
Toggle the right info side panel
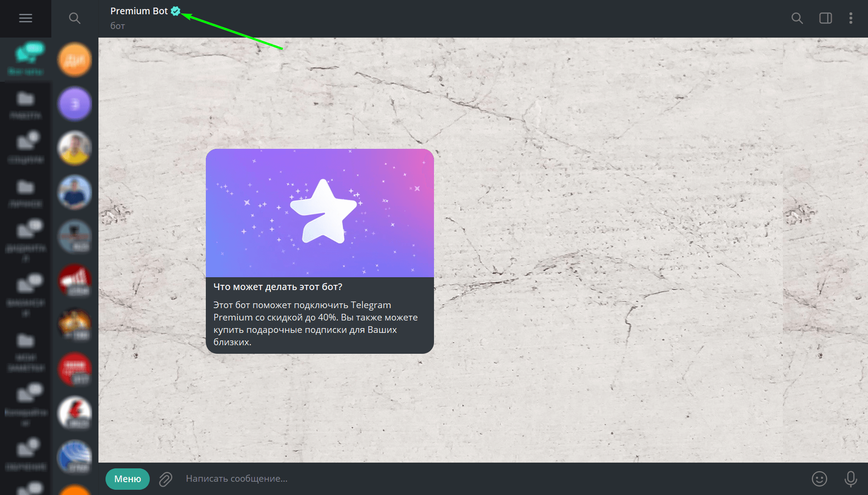pos(826,18)
